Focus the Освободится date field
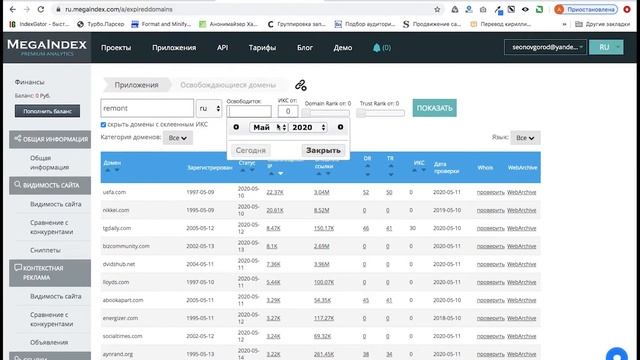This screenshot has width=640, height=360. (x=249, y=111)
